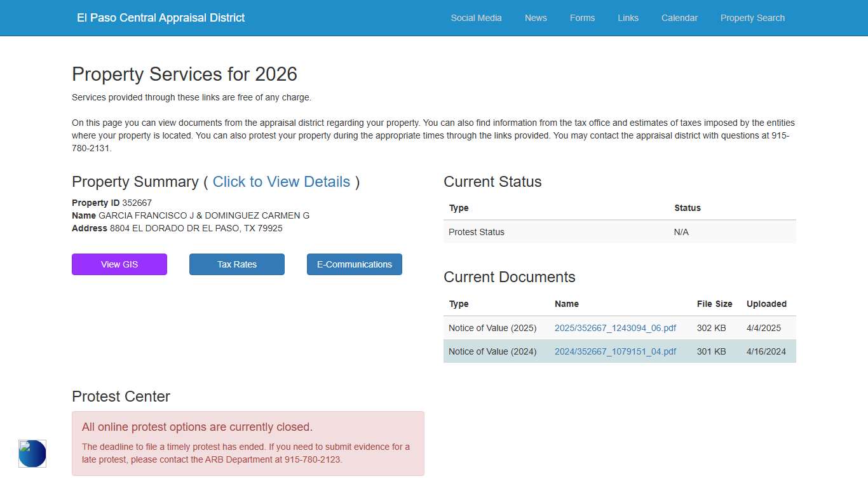Download the 2025 Notice of Value PDF
The height and width of the screenshot is (488, 868).
click(x=615, y=328)
